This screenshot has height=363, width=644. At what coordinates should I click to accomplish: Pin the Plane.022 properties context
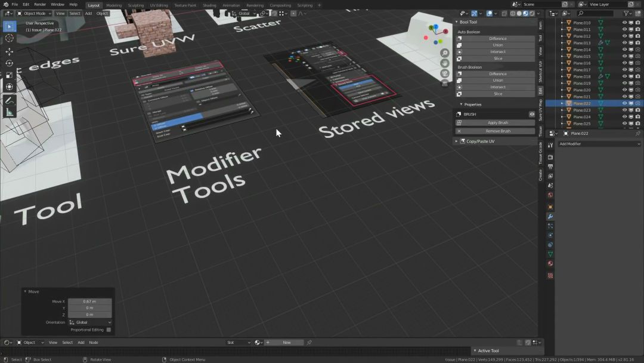pyautogui.click(x=638, y=134)
